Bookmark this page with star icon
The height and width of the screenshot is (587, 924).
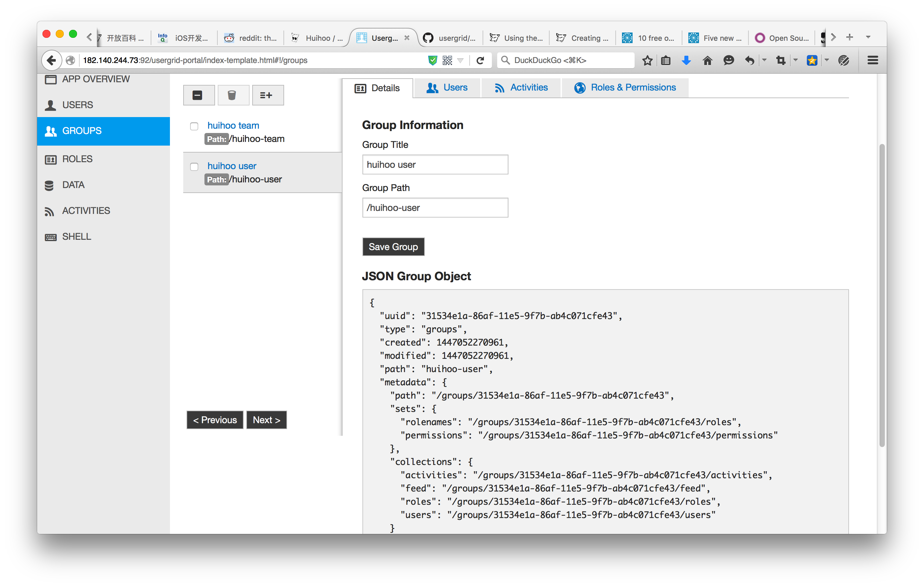click(647, 60)
